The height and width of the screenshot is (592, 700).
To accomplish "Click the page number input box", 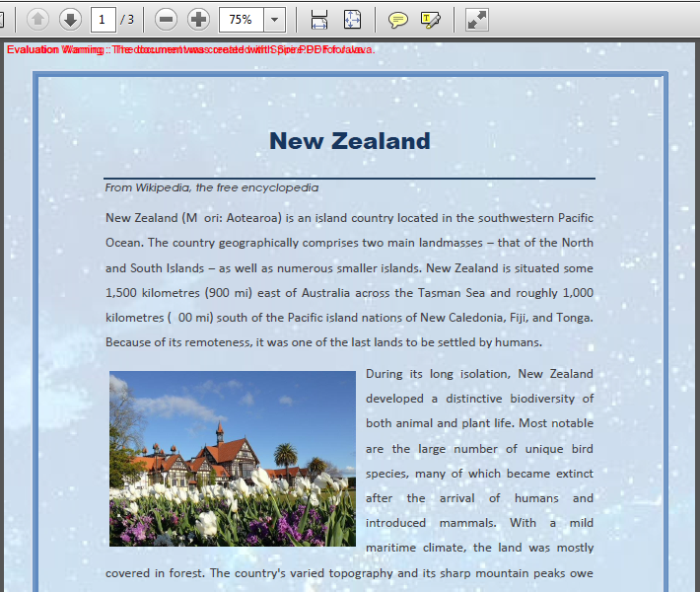I will pos(103,19).
